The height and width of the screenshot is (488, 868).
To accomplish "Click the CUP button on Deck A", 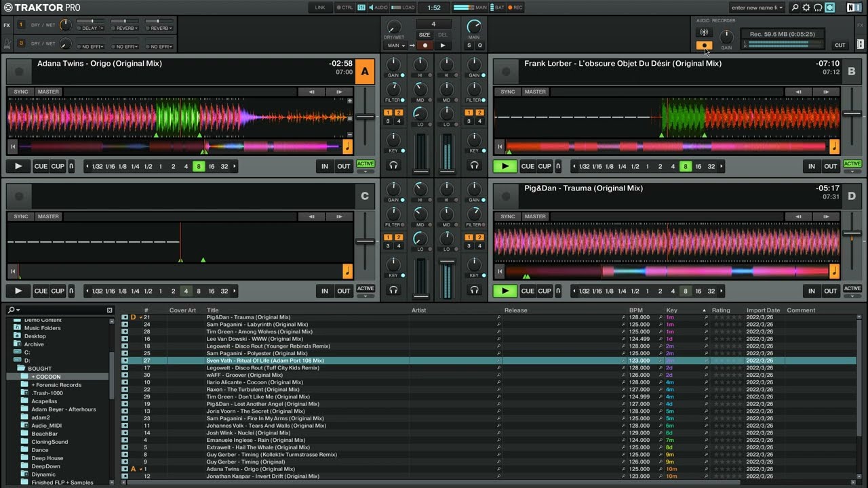I will [58, 166].
